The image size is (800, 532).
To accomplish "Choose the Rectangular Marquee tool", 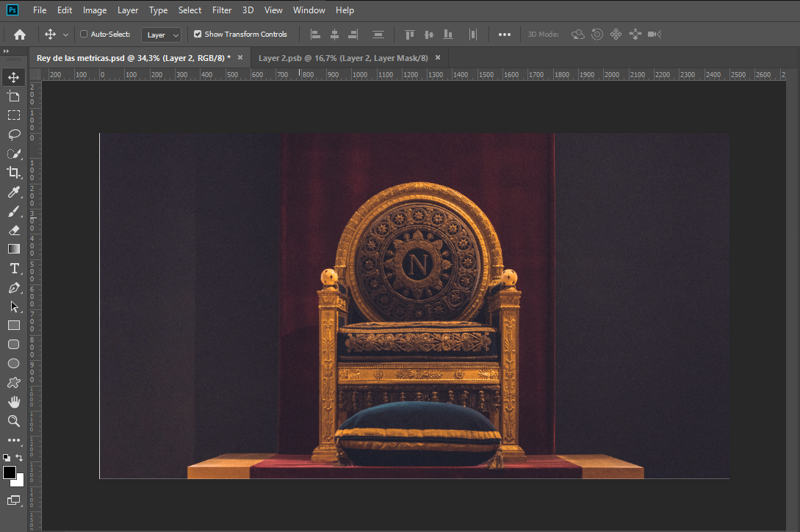I will click(14, 115).
